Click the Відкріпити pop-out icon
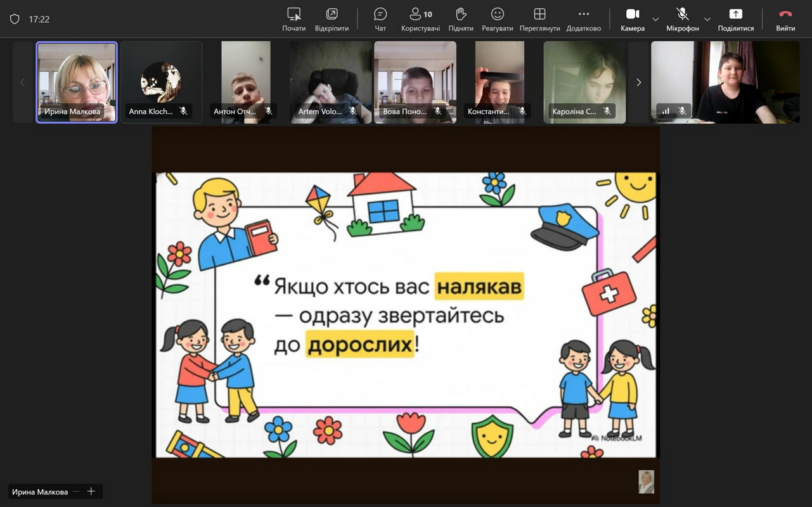Viewport: 812px width, 507px height. 332,19
